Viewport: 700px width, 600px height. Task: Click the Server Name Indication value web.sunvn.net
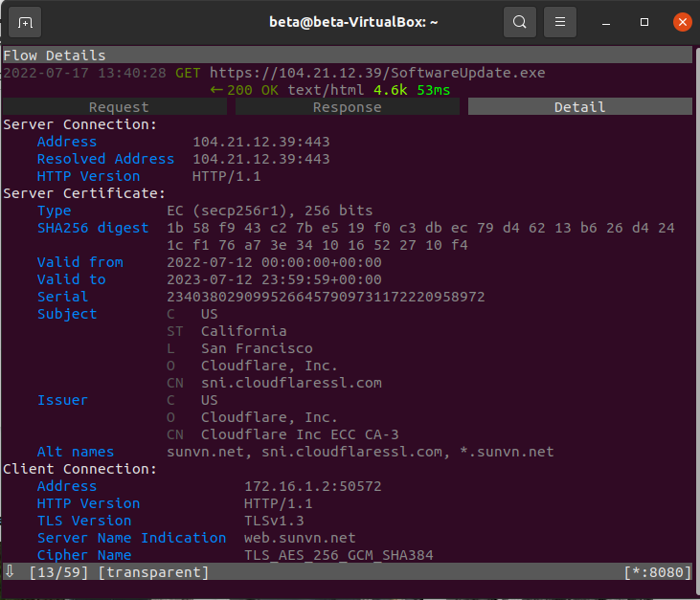tap(300, 538)
